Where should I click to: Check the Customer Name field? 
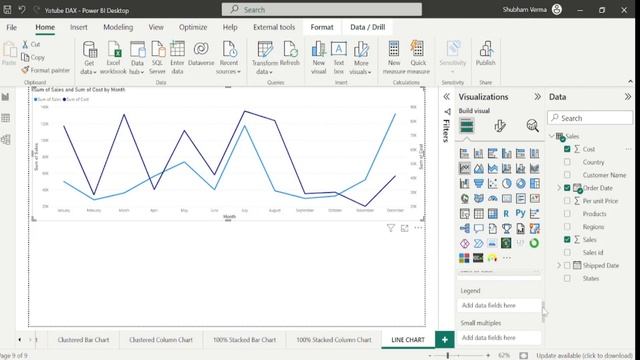[567, 175]
